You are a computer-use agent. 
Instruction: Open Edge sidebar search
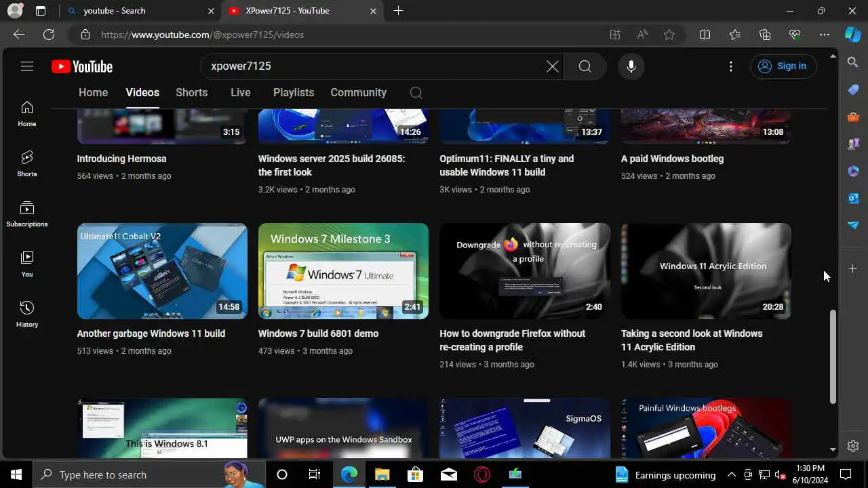click(x=853, y=62)
